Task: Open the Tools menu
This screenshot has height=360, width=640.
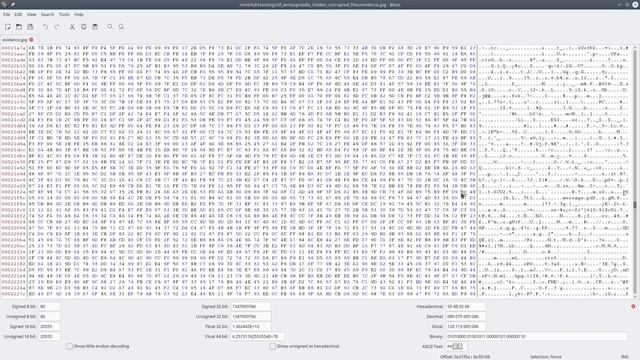Action: pyautogui.click(x=64, y=14)
